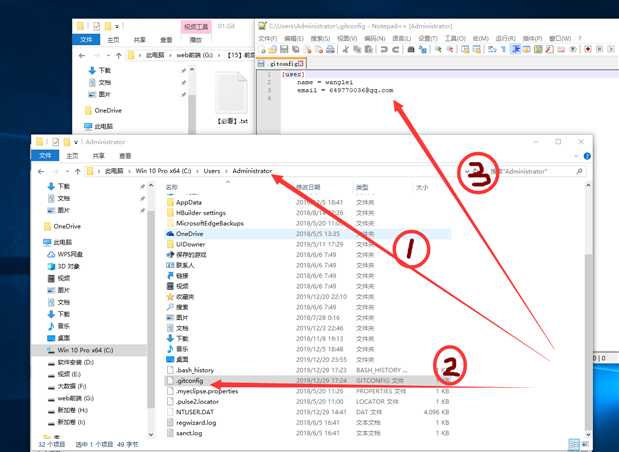Go back in Administrator Explorer window
The width and height of the screenshot is (619, 452).
[41, 171]
